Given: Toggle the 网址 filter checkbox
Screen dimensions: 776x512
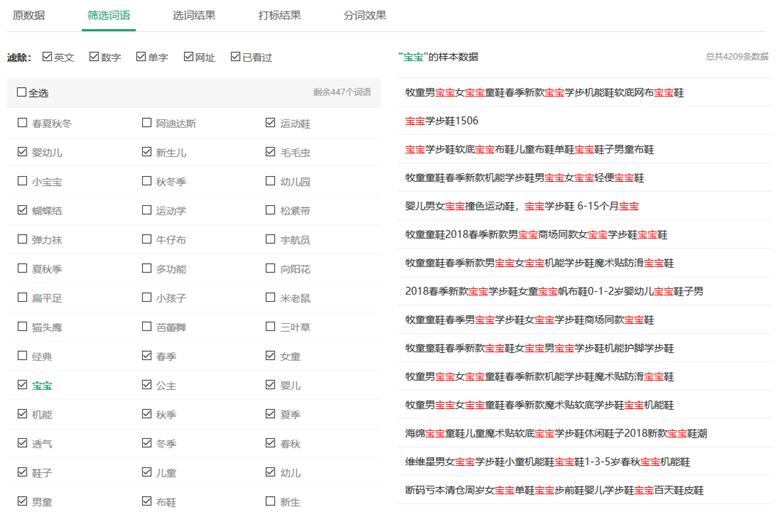Looking at the screenshot, I should pos(188,56).
